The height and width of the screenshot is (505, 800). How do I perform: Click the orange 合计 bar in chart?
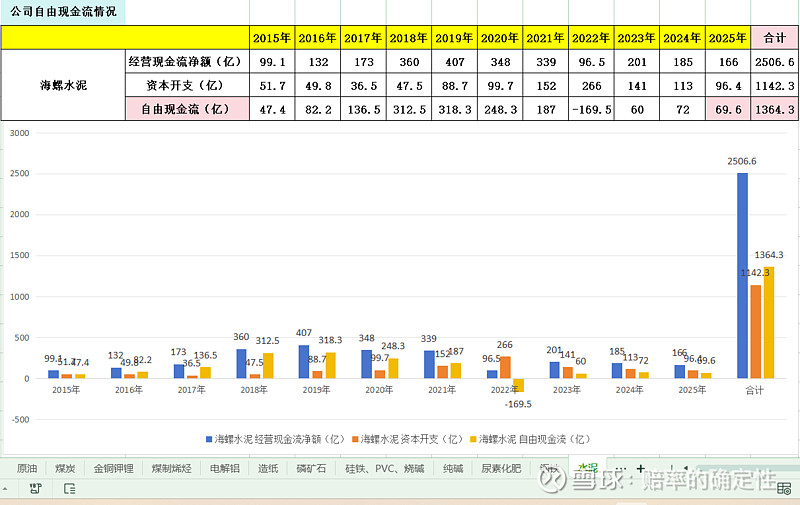click(756, 332)
